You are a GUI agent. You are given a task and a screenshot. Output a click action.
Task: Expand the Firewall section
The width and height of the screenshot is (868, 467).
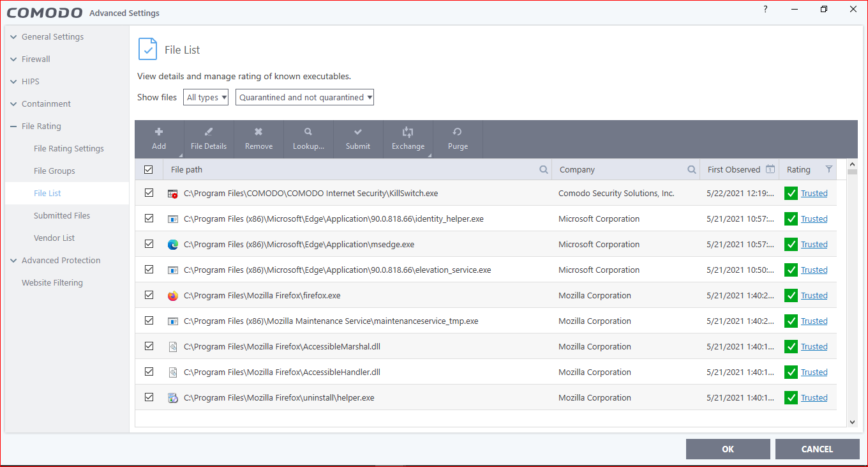pyautogui.click(x=36, y=59)
